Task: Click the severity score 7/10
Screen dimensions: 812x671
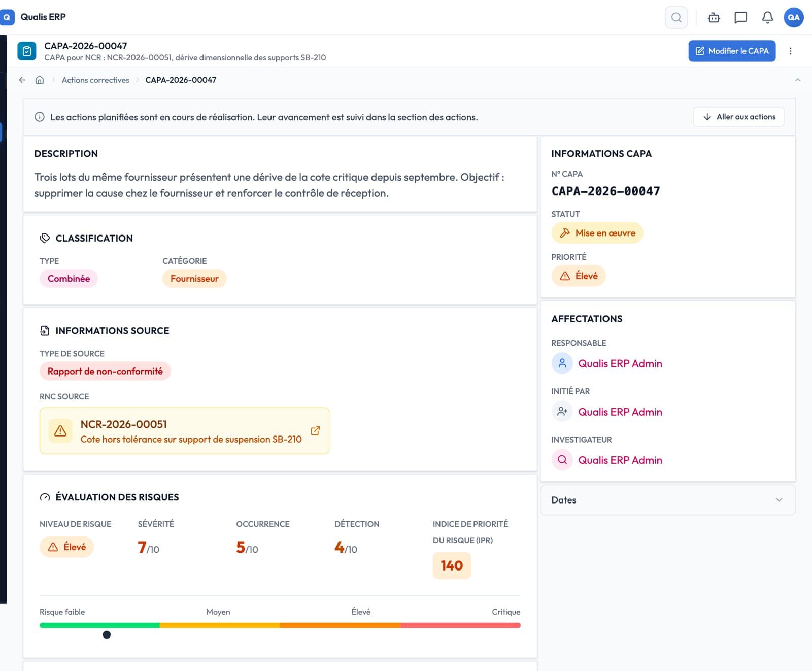Action: click(x=148, y=547)
